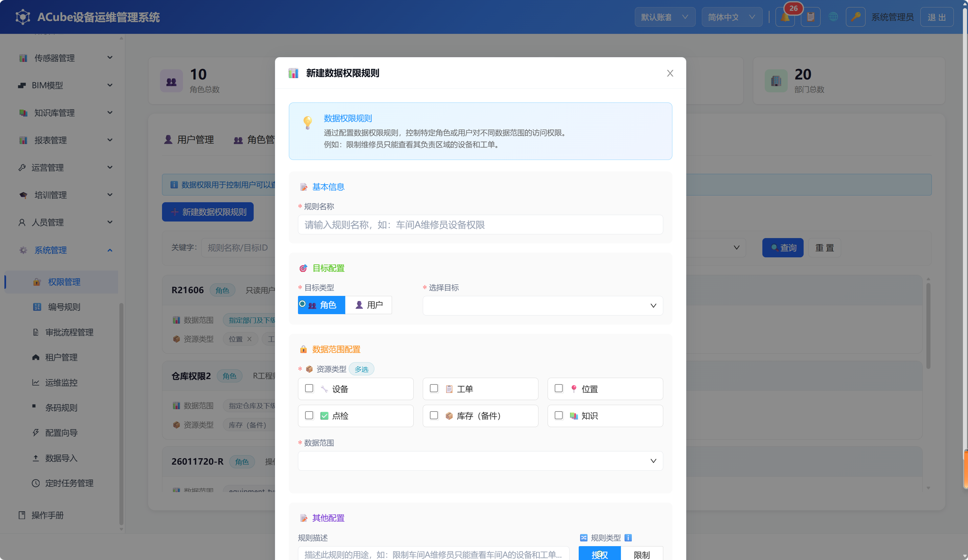Image resolution: width=968 pixels, height=560 pixels.
Task: Click the 数据导入 upload icon
Action: pos(36,458)
